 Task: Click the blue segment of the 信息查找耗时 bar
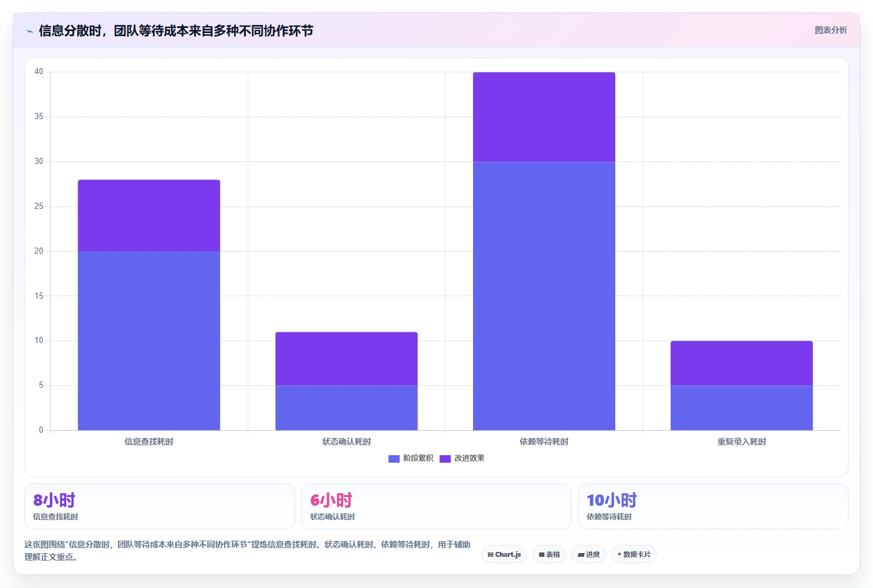149,340
